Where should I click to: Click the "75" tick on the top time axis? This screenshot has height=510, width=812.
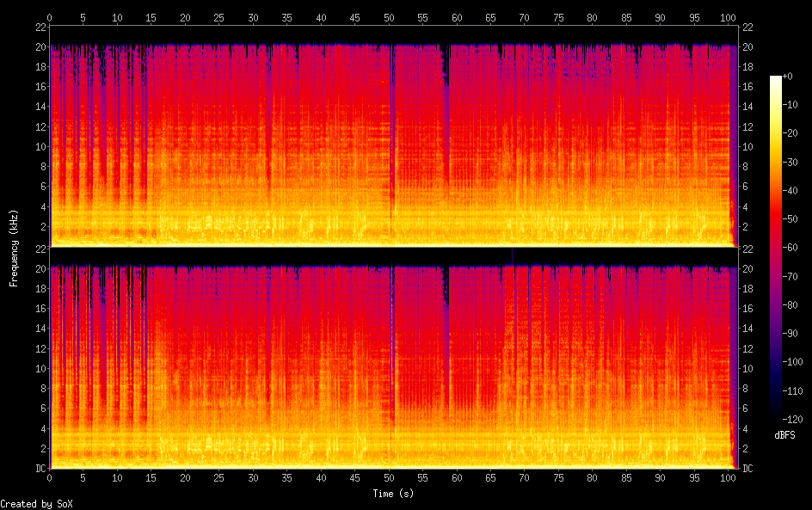(x=558, y=17)
